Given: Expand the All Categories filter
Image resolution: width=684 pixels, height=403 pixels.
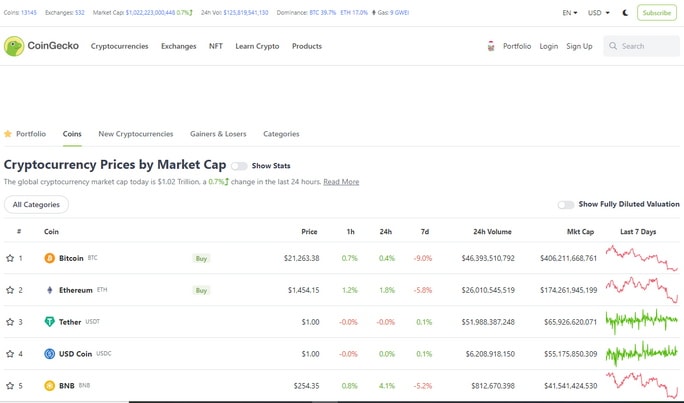Looking at the screenshot, I should (36, 205).
